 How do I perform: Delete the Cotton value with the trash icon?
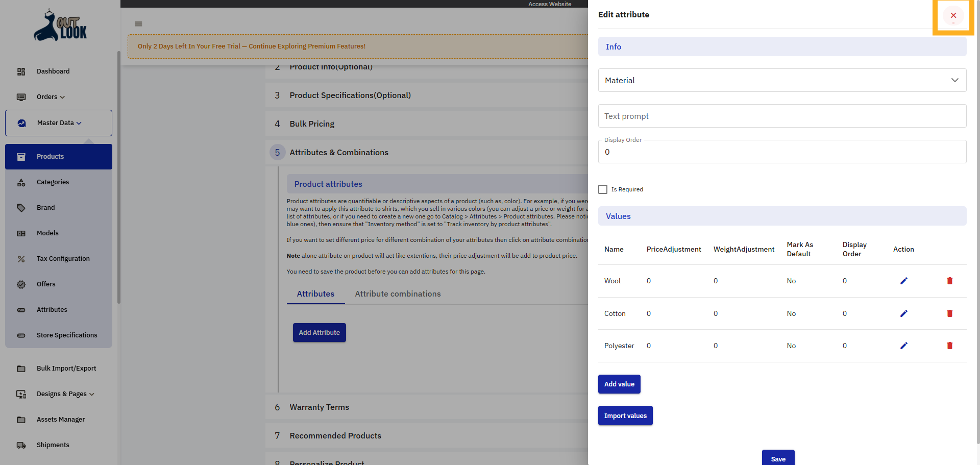click(949, 313)
